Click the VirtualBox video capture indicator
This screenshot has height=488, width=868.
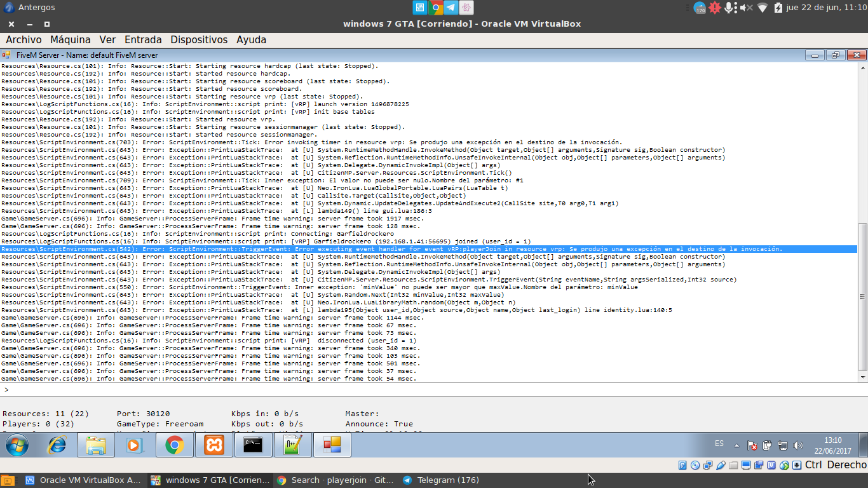pyautogui.click(x=759, y=465)
